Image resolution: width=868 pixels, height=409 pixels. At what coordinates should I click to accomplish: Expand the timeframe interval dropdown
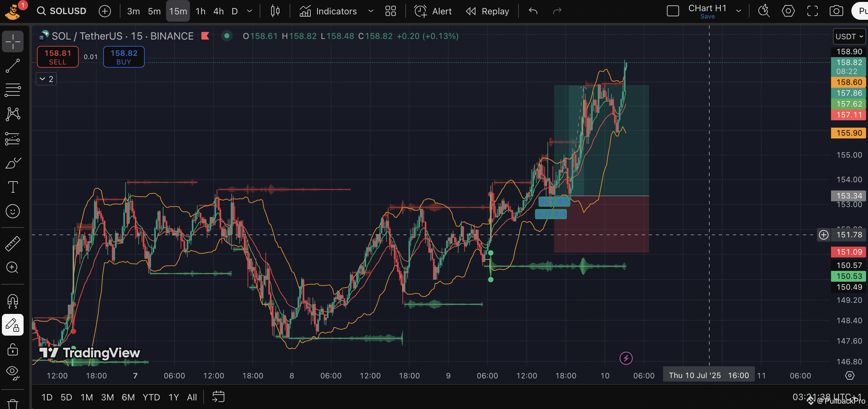[250, 11]
